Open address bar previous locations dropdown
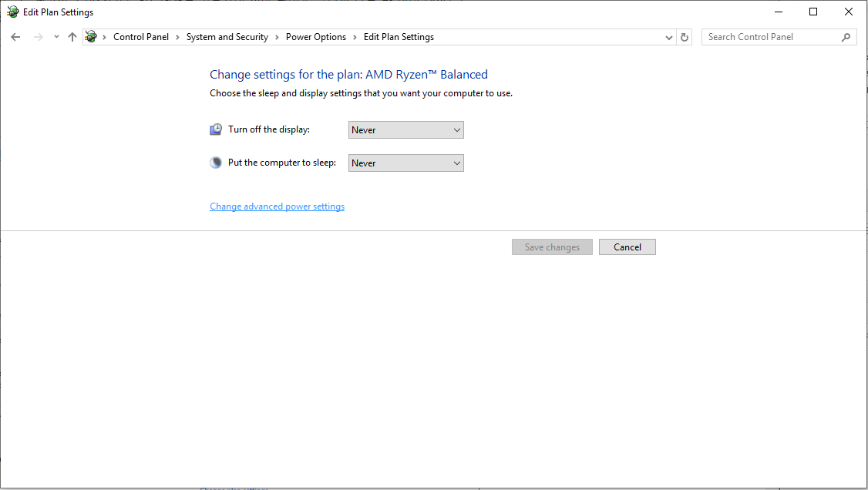This screenshot has height=490, width=868. (x=668, y=37)
